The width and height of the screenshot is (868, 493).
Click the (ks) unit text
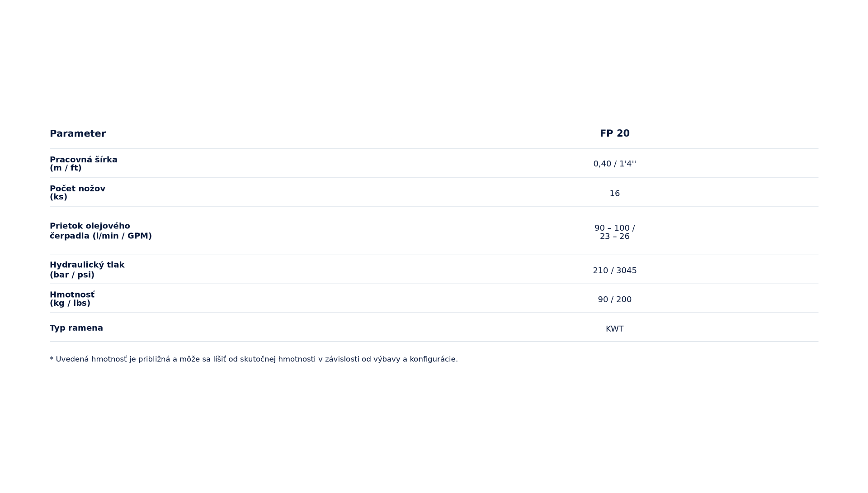click(58, 197)
